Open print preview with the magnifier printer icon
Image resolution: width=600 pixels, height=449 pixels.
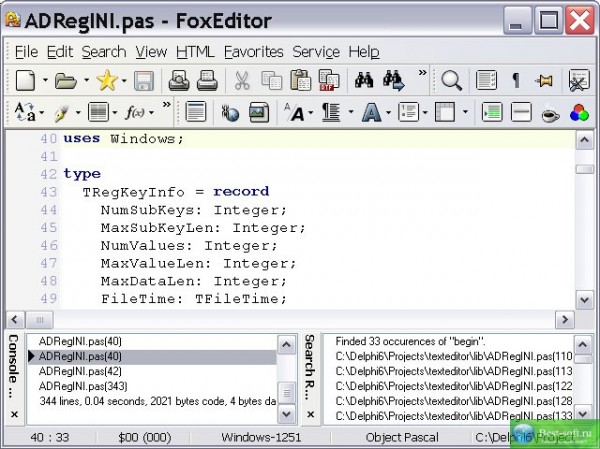179,81
